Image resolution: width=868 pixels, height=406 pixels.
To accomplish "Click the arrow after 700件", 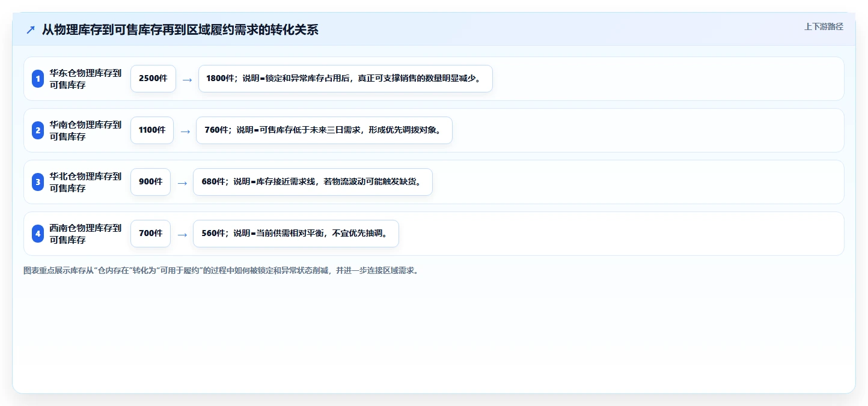I will click(x=182, y=234).
